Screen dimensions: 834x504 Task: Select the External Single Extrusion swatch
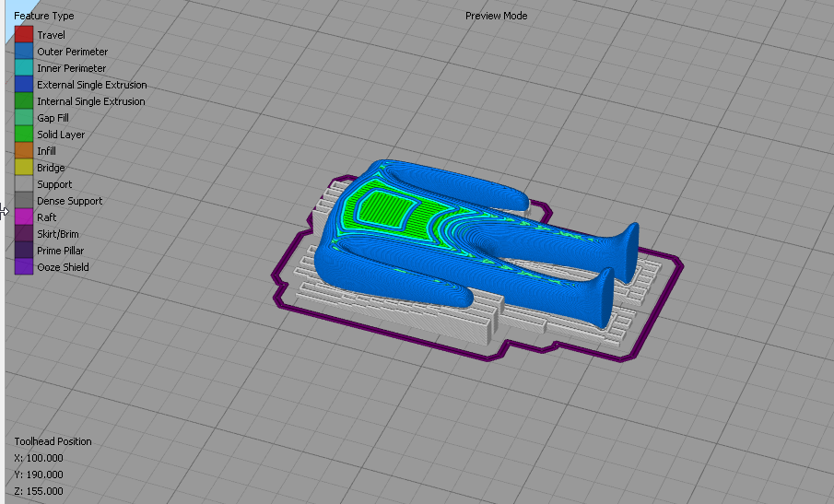click(x=24, y=84)
